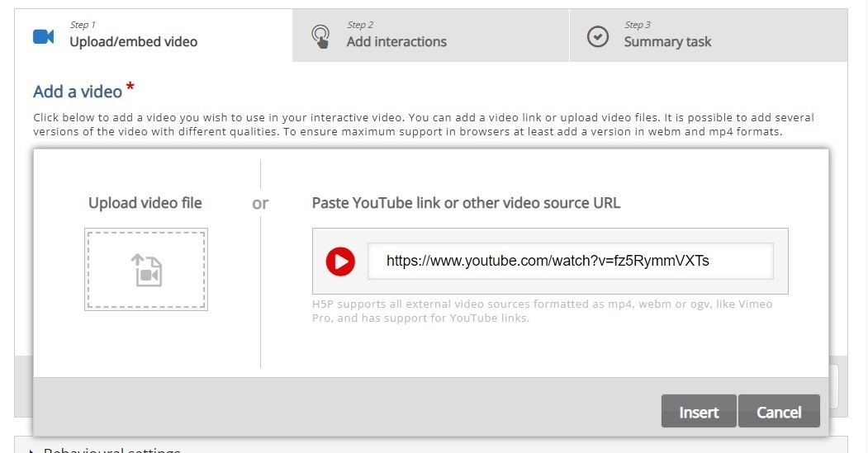Click the hand-touch interactions icon
Image resolution: width=868 pixels, height=453 pixels.
320,36
